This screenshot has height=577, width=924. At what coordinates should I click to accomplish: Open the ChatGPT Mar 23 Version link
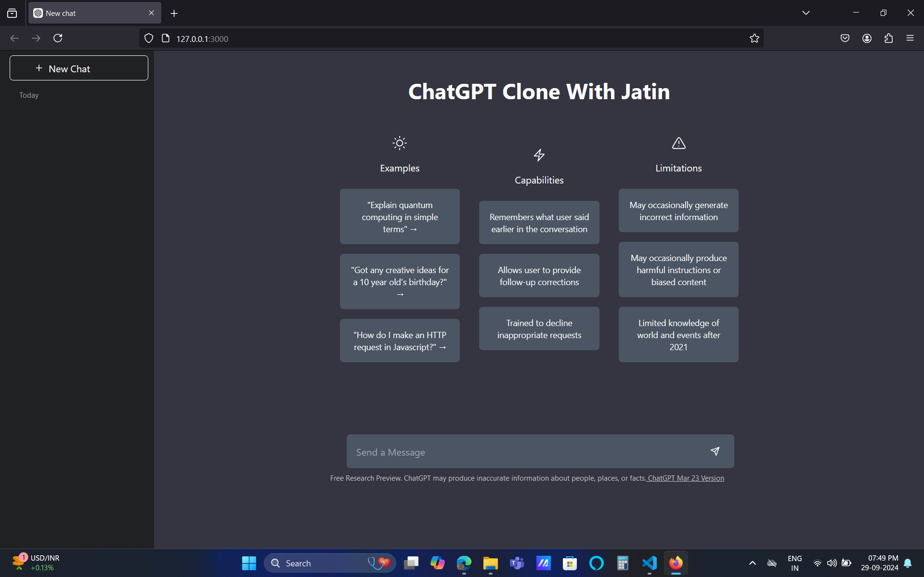pos(685,478)
